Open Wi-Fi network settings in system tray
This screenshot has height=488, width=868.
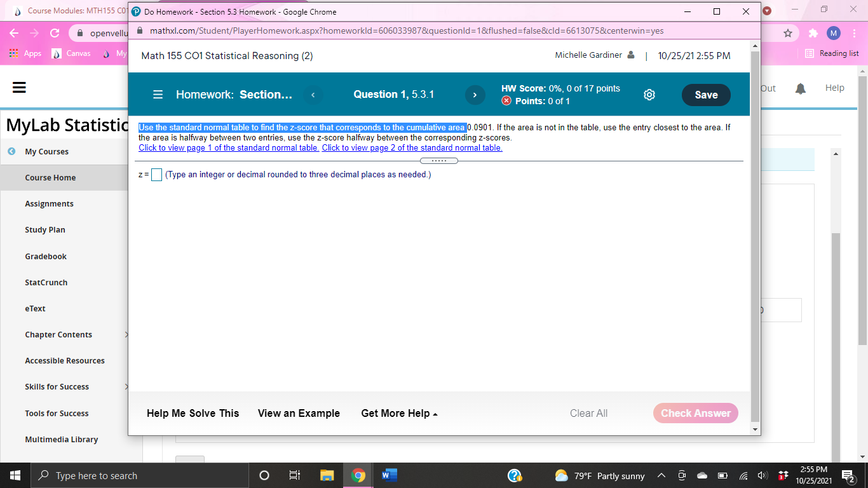pyautogui.click(x=743, y=475)
